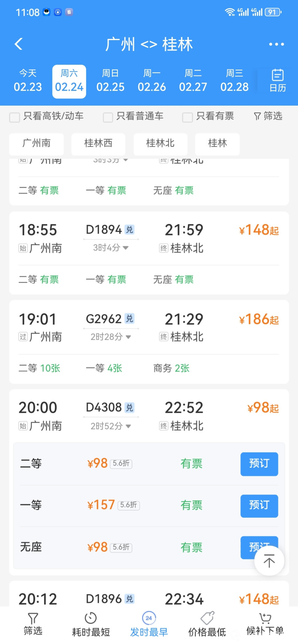The image size is (298, 644).
Task: Toggle only show available tickets
Action: (x=187, y=117)
